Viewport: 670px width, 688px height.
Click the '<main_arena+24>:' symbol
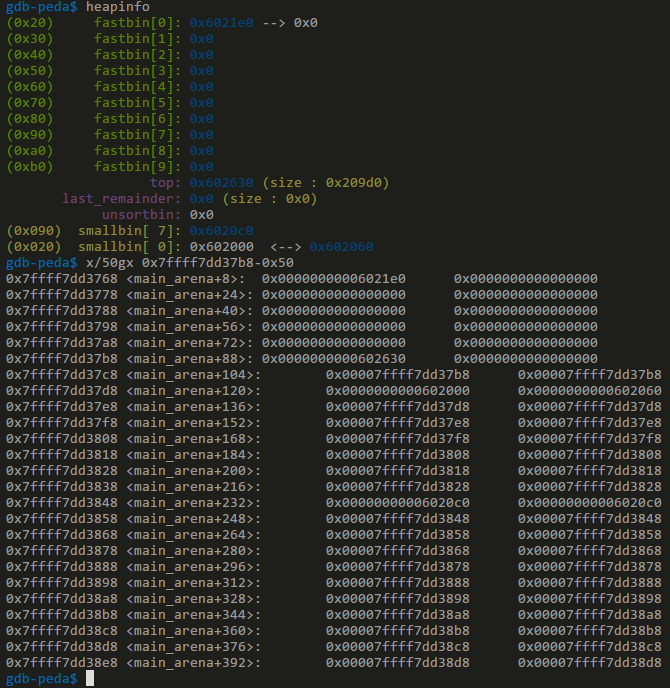point(190,295)
